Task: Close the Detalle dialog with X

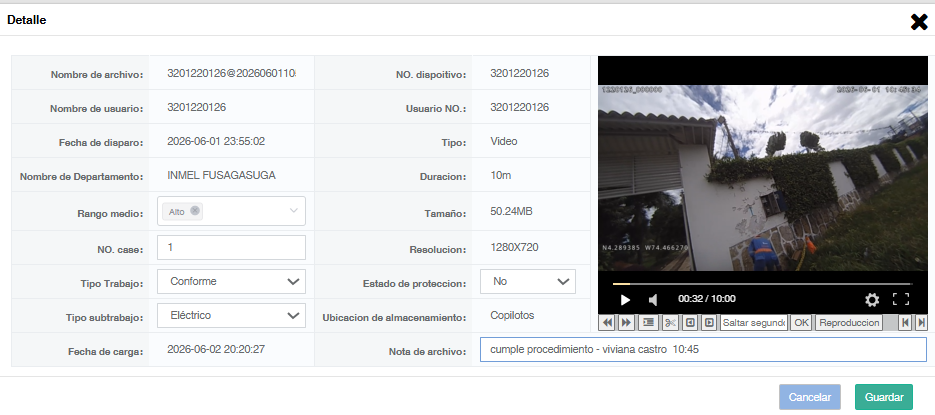Action: point(919,22)
